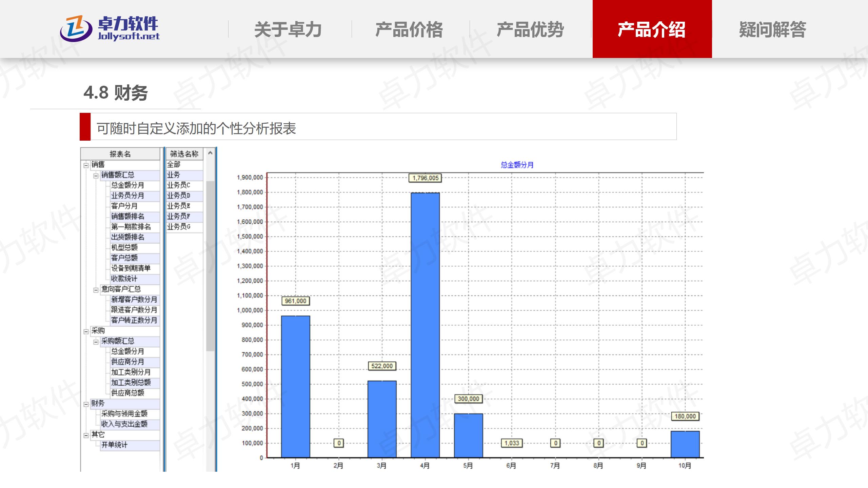Click the 522,000 data label
The height and width of the screenshot is (488, 868).
coord(382,366)
